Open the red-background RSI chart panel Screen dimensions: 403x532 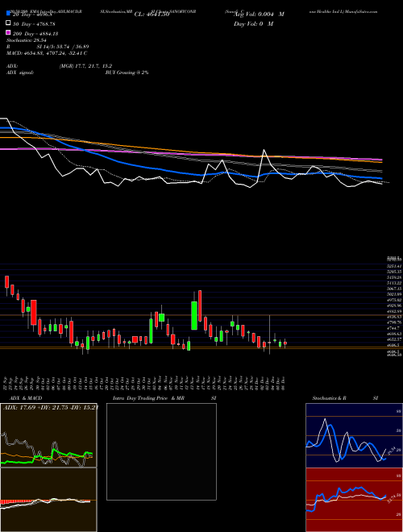354,500
